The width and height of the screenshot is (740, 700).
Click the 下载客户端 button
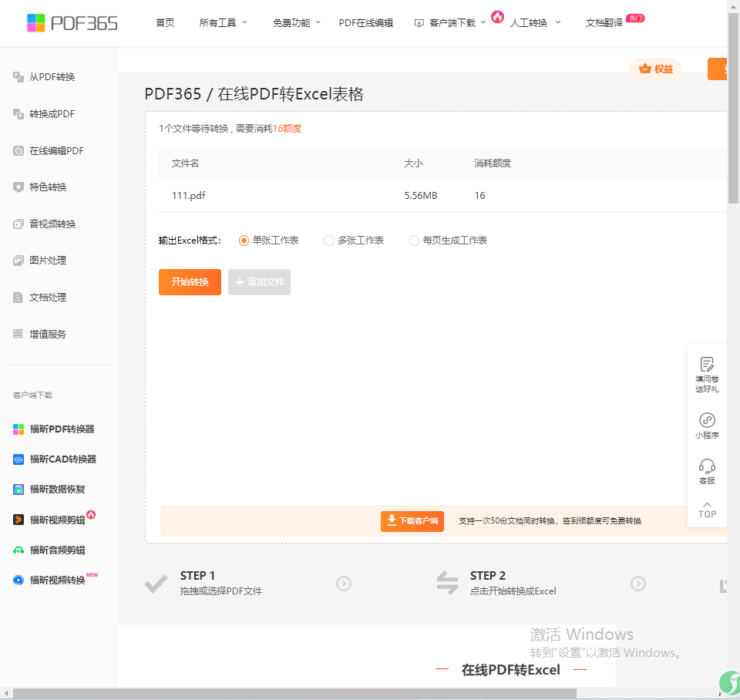click(412, 521)
